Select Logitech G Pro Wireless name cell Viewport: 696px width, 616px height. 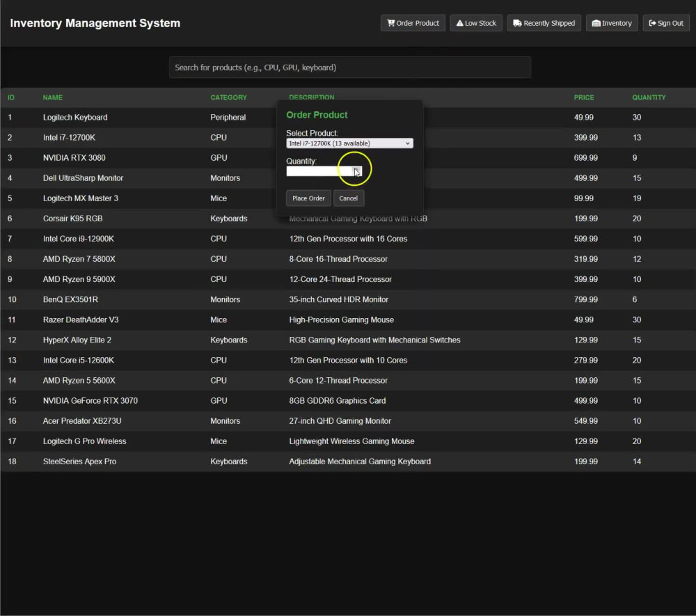84,441
